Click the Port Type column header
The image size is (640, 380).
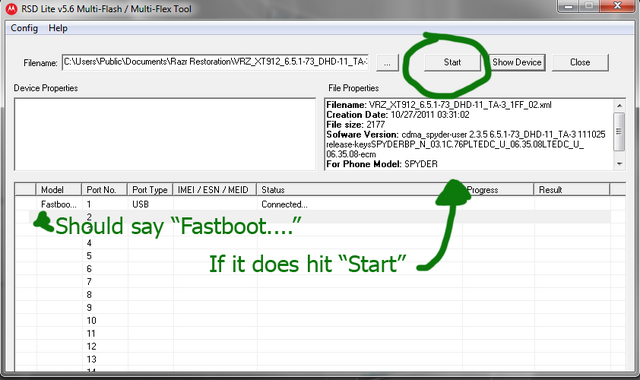point(150,189)
